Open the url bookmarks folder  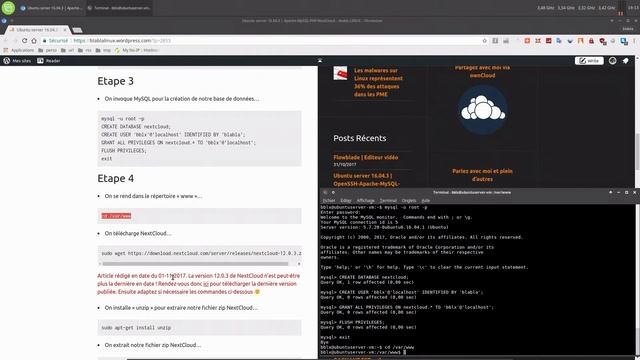pos(68,50)
